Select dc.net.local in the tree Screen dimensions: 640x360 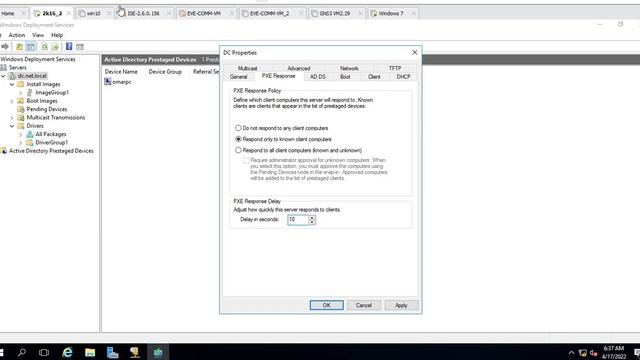[32, 76]
